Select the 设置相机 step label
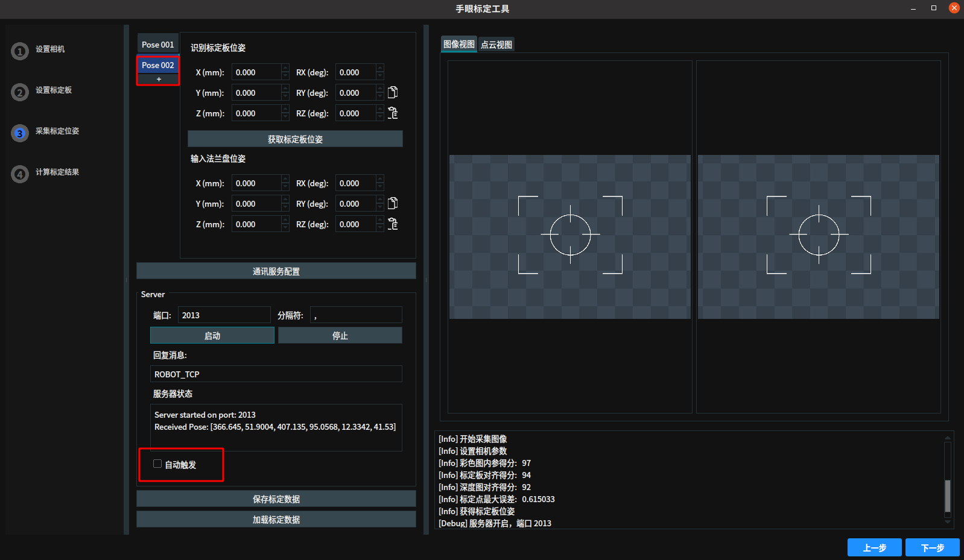The width and height of the screenshot is (964, 560). (50, 49)
